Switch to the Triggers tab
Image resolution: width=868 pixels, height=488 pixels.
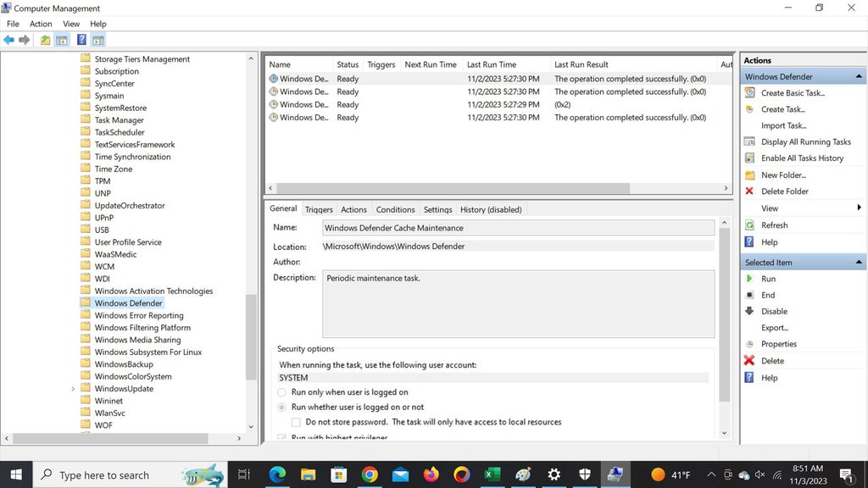(x=318, y=209)
